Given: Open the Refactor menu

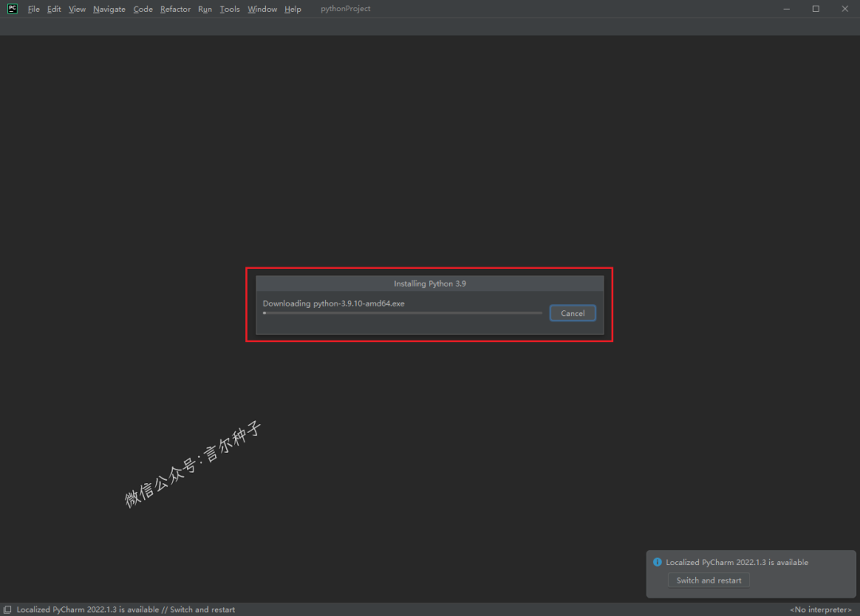Looking at the screenshot, I should coord(175,10).
